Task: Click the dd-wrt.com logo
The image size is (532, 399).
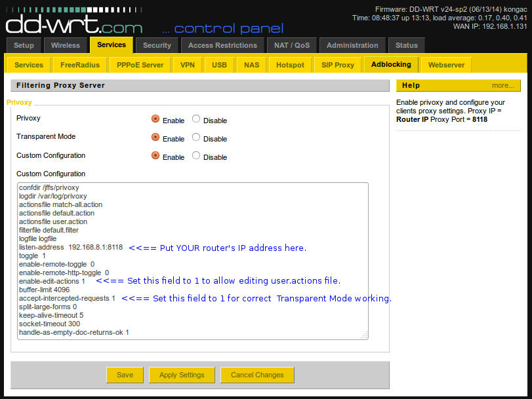Action: pos(74,21)
